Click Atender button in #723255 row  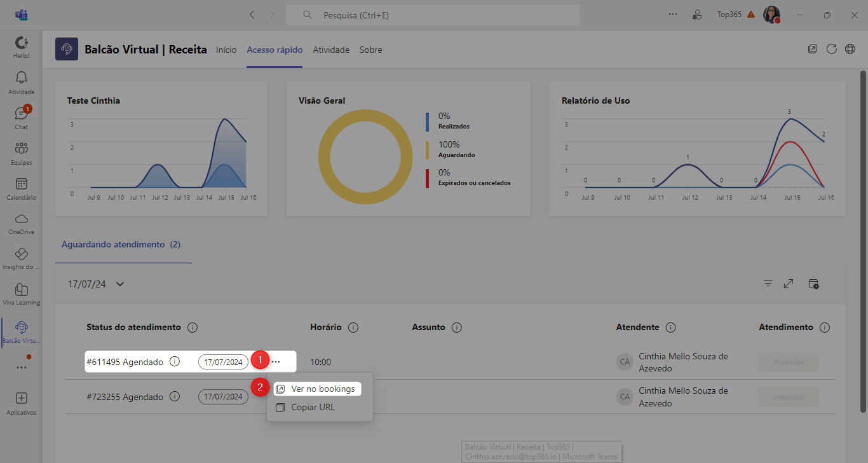pyautogui.click(x=789, y=397)
